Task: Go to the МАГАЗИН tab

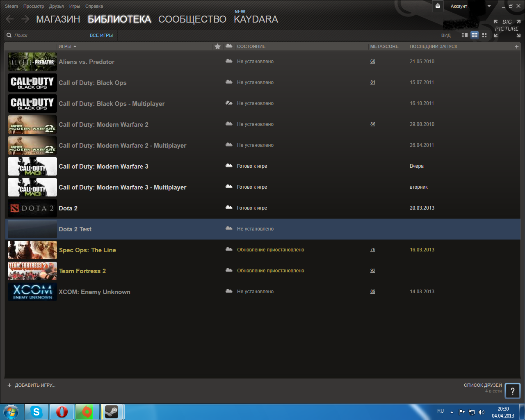Action: [x=58, y=19]
